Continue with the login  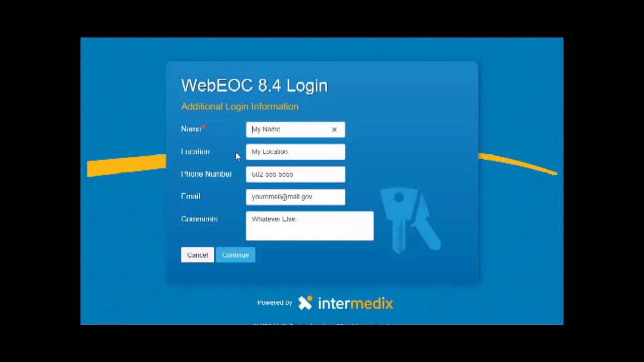(235, 255)
